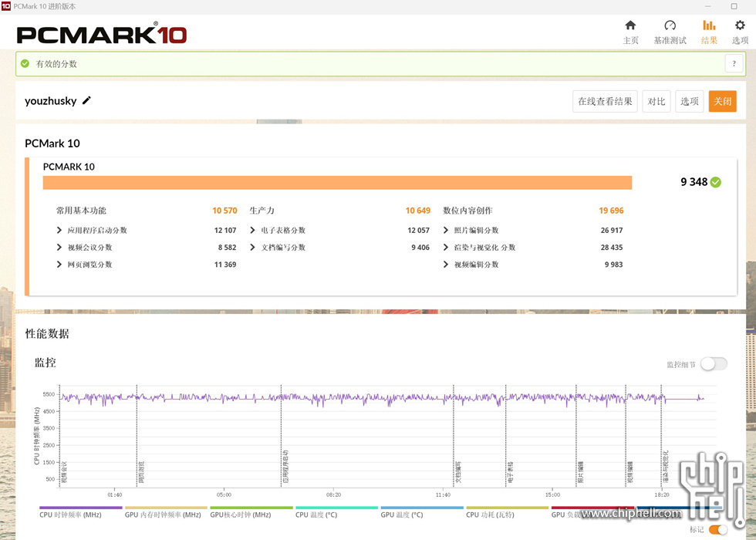Open the 选项 gear settings icon
The image size is (756, 540).
tap(740, 25)
